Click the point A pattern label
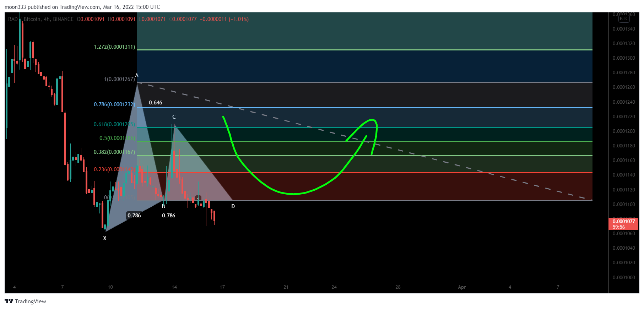Image resolution: width=644 pixels, height=309 pixels. [137, 75]
